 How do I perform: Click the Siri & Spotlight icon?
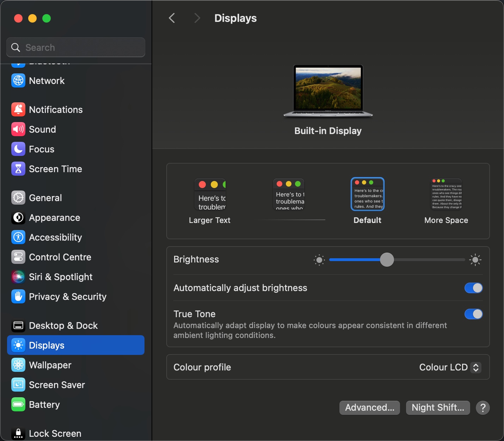pos(18,277)
